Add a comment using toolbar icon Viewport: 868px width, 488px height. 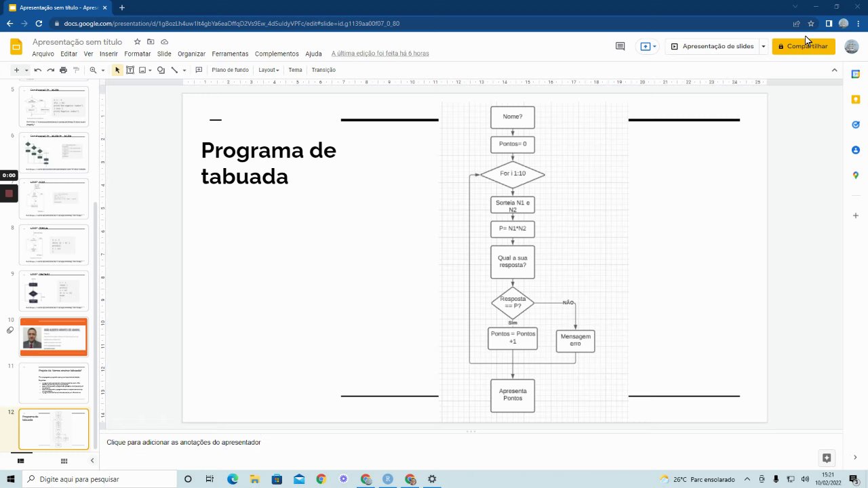click(199, 70)
